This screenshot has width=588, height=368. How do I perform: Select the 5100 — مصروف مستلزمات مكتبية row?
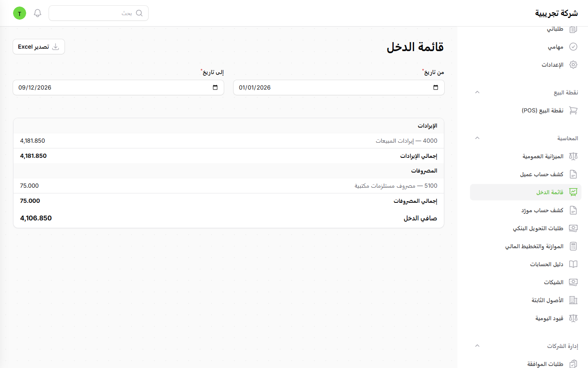click(x=229, y=186)
